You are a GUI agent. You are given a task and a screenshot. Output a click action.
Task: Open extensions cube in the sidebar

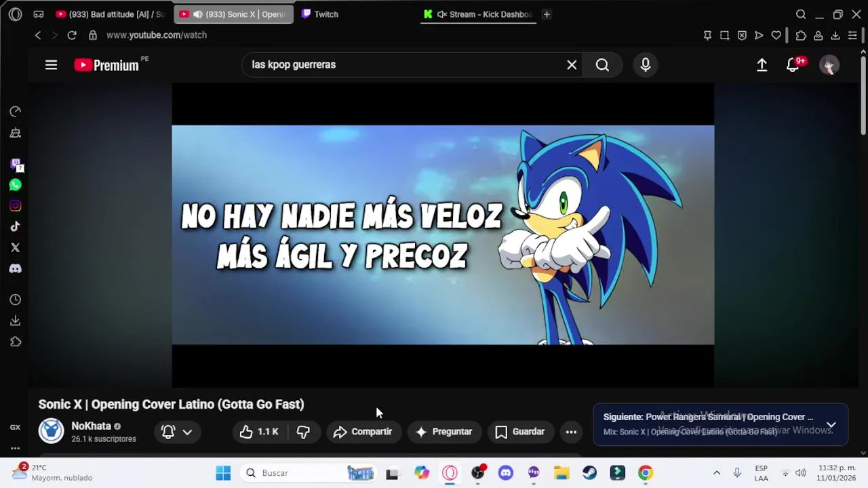[16, 342]
